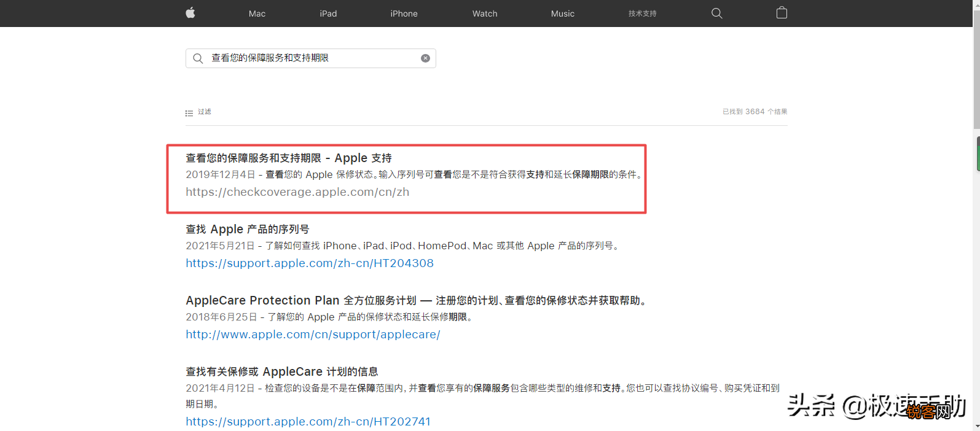The height and width of the screenshot is (431, 980).
Task: Open the apple.com/cn/support/applecare link
Action: pos(313,335)
